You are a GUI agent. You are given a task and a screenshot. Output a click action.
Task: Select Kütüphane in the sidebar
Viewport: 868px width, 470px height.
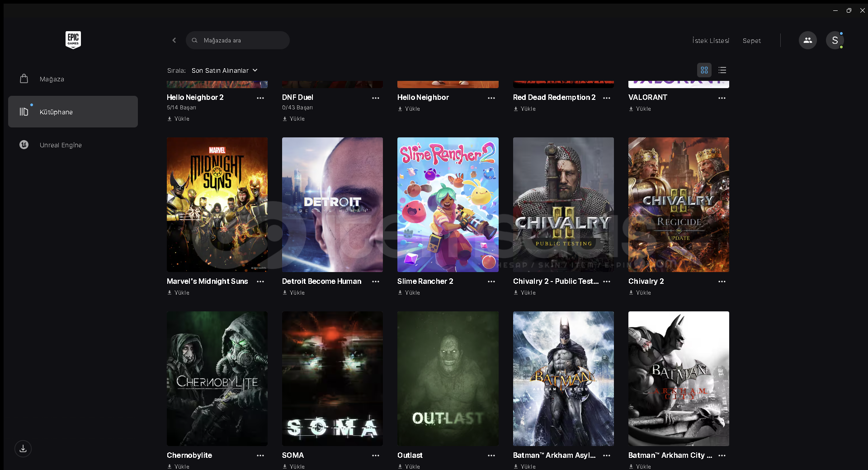point(73,112)
